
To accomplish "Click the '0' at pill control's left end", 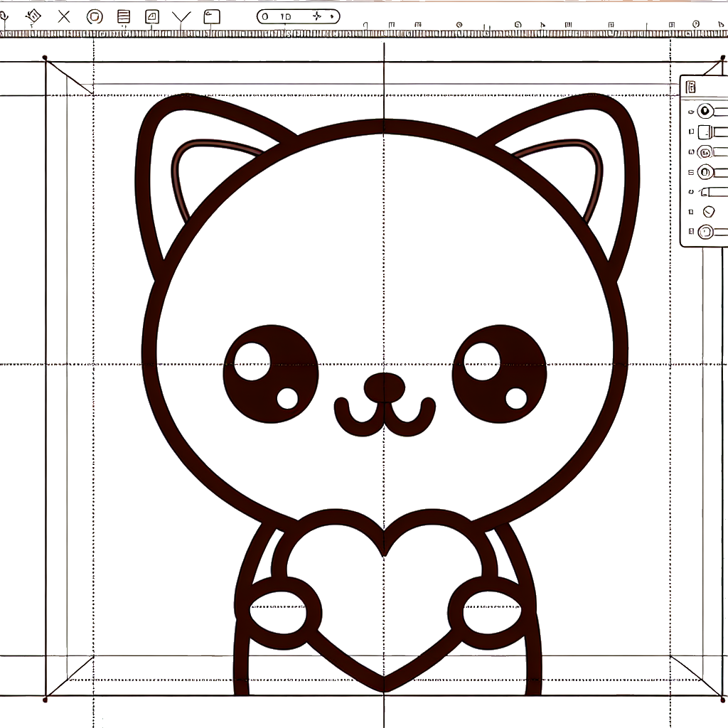I will pos(265,16).
